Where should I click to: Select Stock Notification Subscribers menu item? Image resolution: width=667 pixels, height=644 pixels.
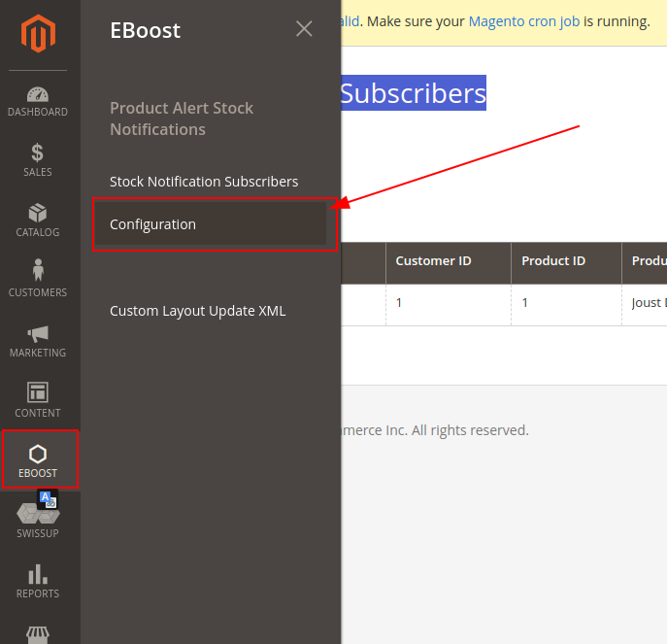coord(204,182)
